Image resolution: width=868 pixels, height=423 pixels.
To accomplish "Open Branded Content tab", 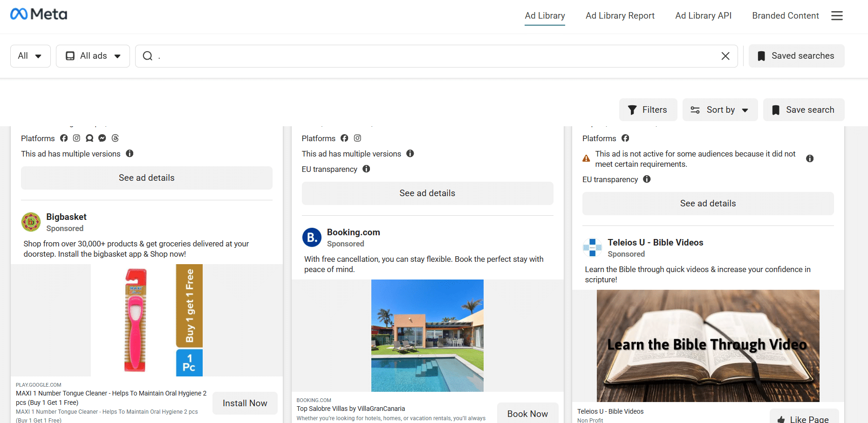I will tap(785, 15).
